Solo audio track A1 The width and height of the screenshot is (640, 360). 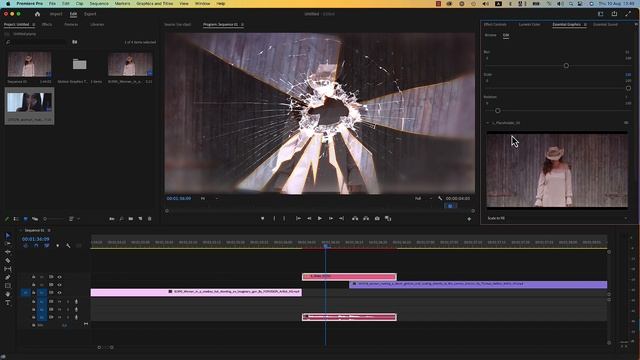point(68,302)
